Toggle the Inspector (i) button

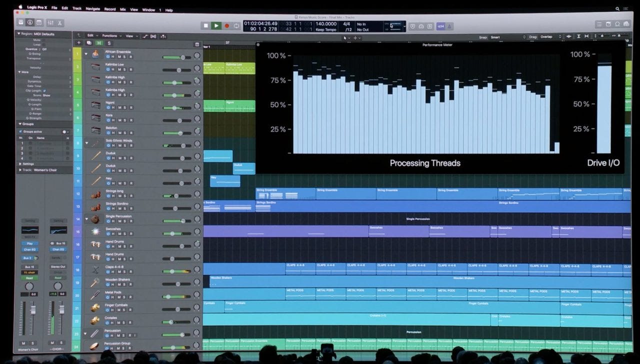click(30, 22)
